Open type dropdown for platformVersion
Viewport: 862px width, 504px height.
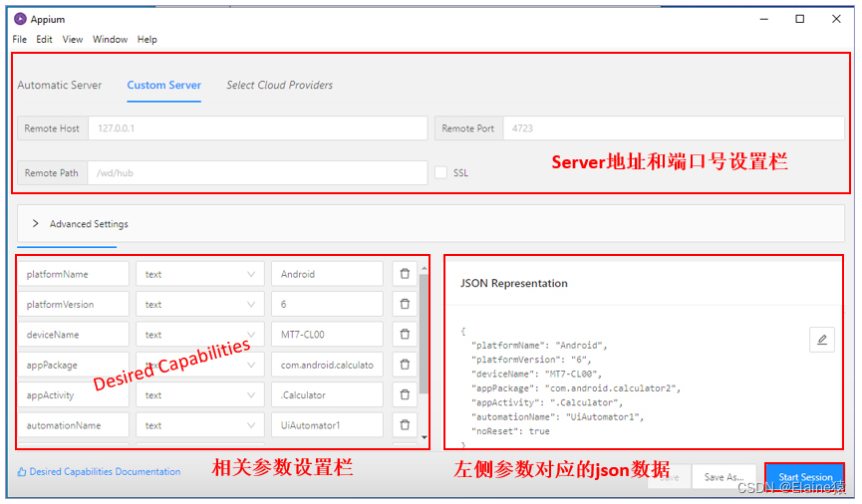[x=200, y=304]
